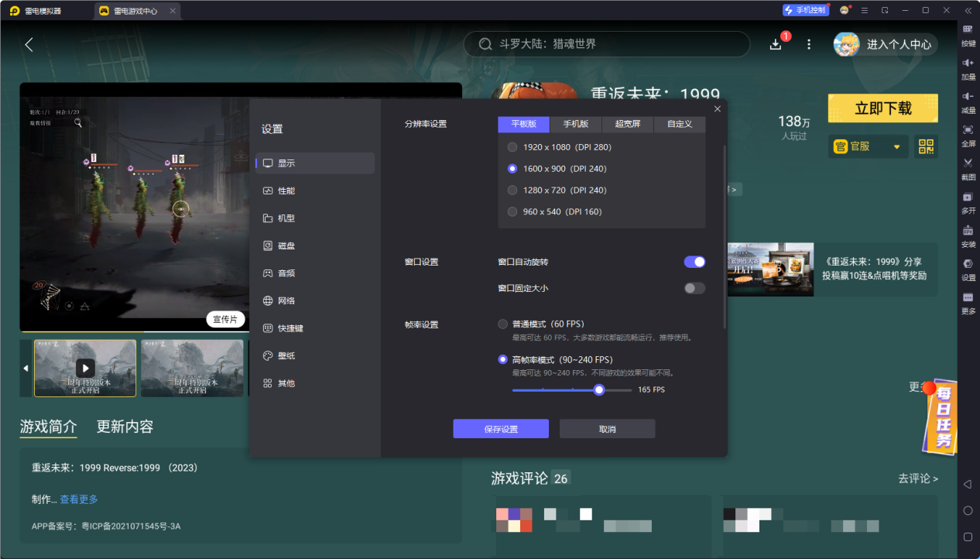Open the 官服 server dropdown
This screenshot has height=559, width=980.
(869, 146)
